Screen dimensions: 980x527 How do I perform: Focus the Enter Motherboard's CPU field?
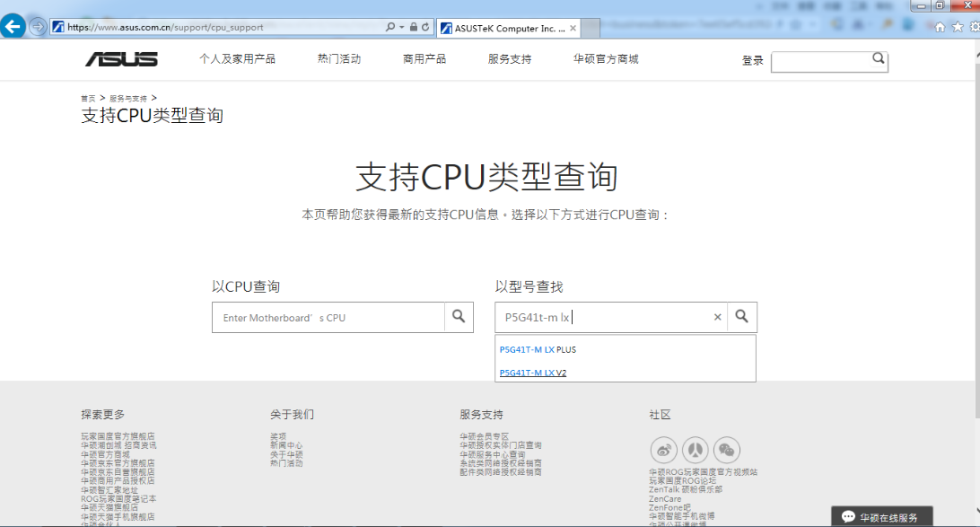pos(328,318)
